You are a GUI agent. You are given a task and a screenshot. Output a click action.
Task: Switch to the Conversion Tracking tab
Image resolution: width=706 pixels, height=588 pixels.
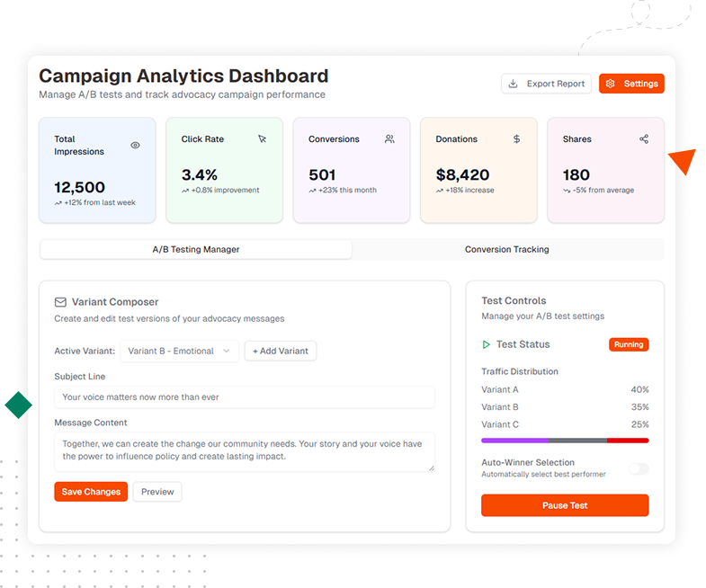click(507, 249)
